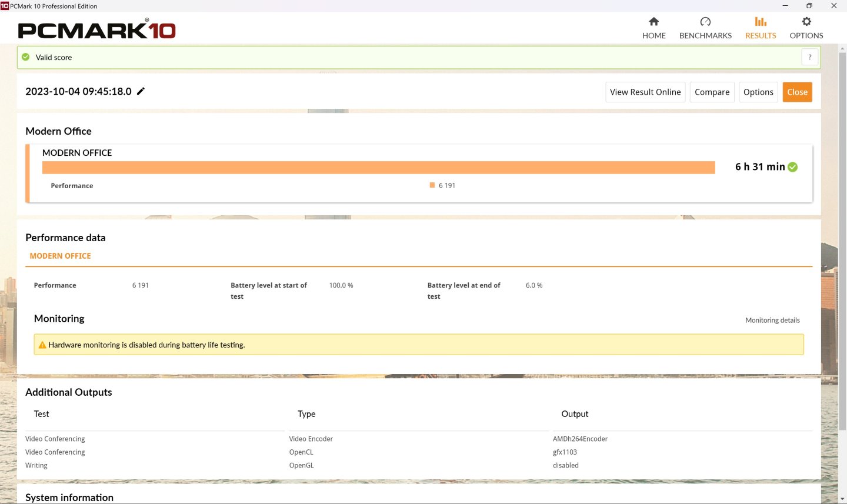Click the '100.0 %' battery start value
This screenshot has width=847, height=504.
[341, 285]
